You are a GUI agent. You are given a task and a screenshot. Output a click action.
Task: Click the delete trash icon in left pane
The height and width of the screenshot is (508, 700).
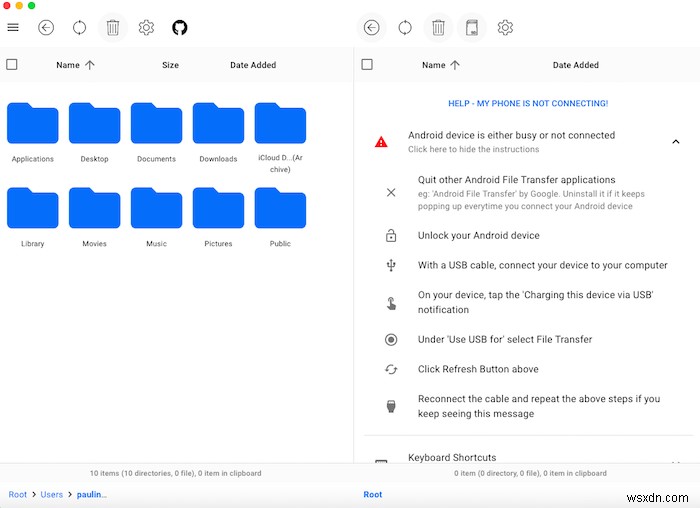tap(113, 28)
